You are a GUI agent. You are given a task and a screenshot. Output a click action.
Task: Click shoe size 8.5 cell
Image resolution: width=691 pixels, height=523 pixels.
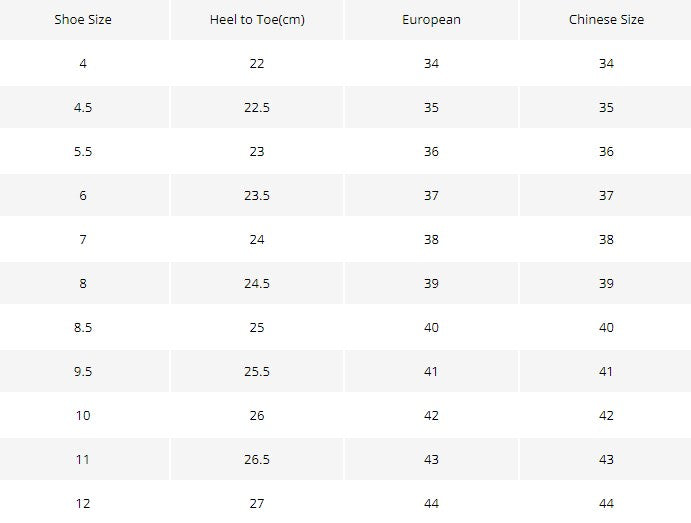tap(83, 328)
